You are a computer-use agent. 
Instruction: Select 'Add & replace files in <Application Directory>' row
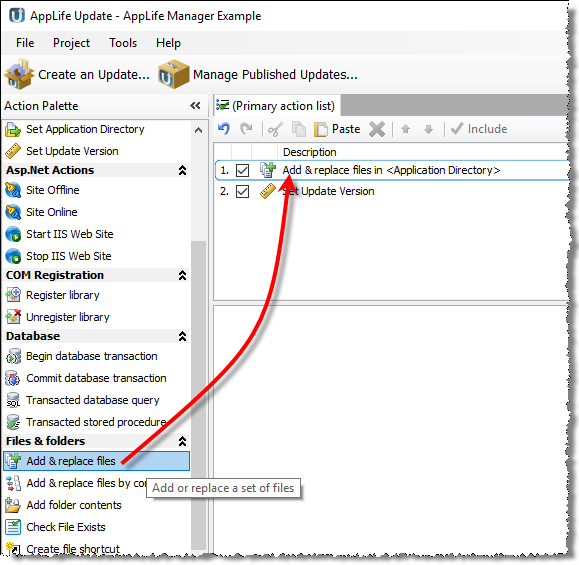click(391, 170)
